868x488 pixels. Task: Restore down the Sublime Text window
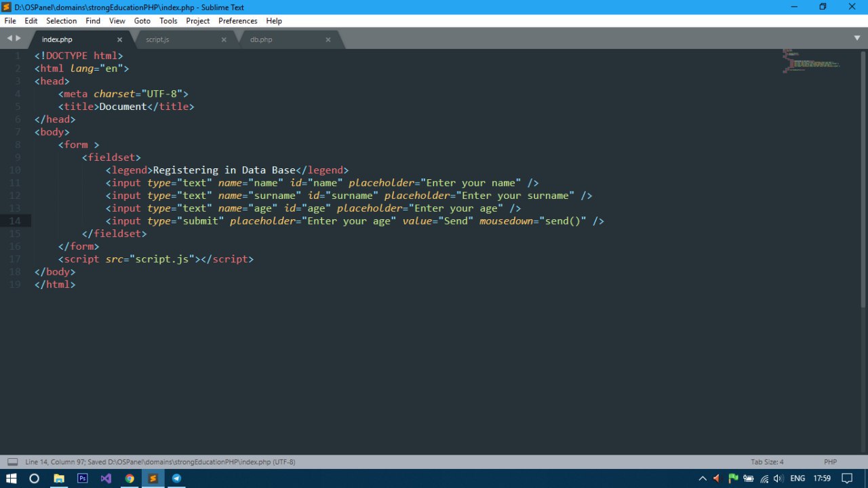[823, 7]
